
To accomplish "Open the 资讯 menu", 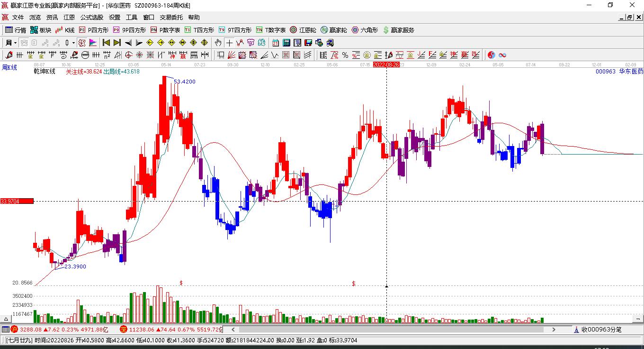I will [x=52, y=17].
